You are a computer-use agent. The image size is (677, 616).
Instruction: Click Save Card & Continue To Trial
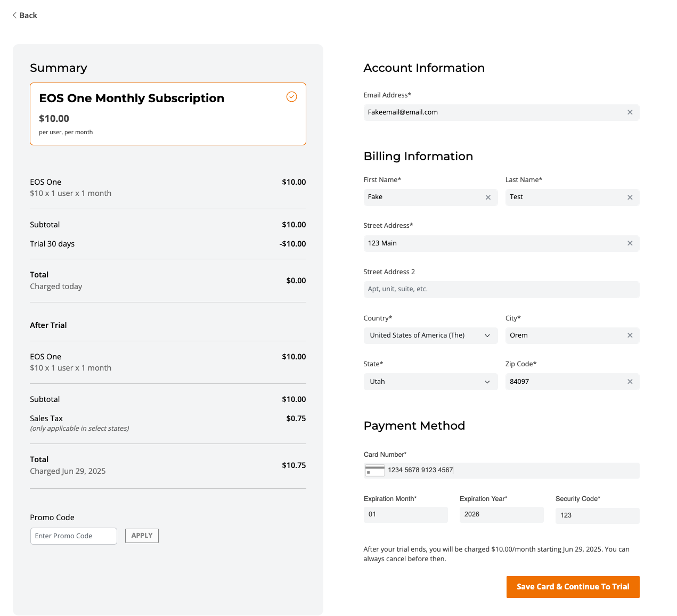[x=573, y=587]
